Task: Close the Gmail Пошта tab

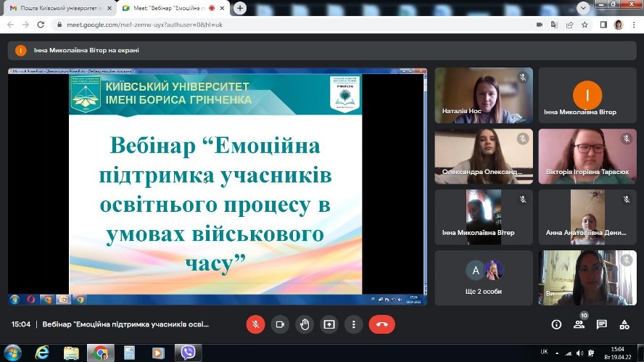Action: [x=110, y=8]
